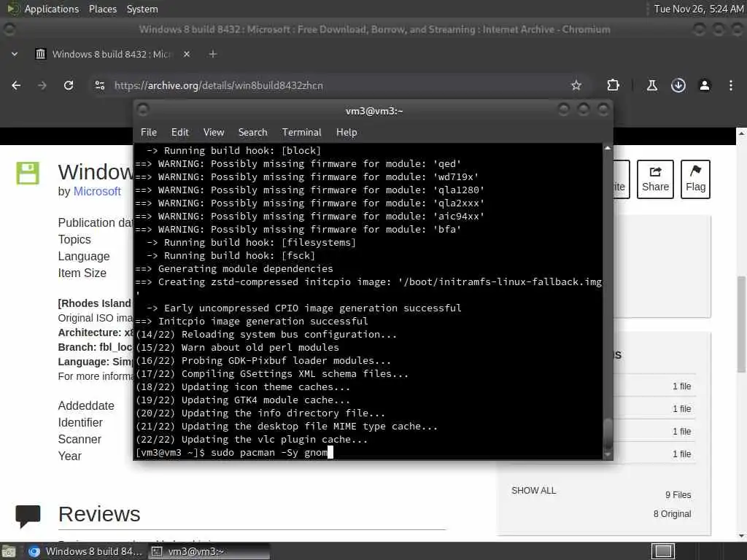The width and height of the screenshot is (747, 560).
Task: Select the Windows 8 build 8432 tab
Action: click(111, 54)
